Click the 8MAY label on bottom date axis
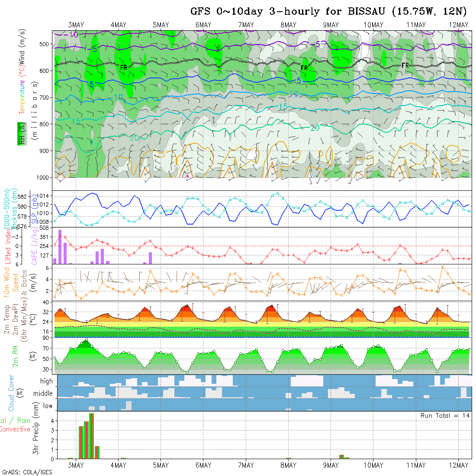This screenshot has width=476, height=476. click(x=288, y=465)
